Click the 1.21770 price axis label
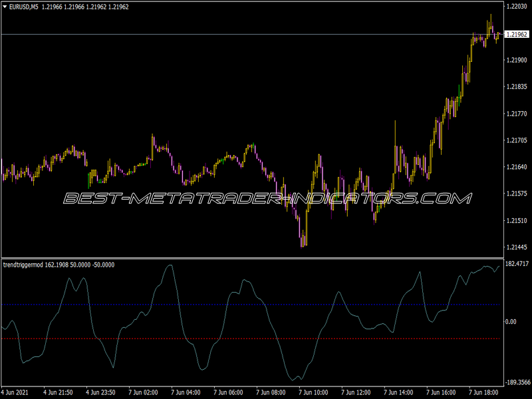The height and width of the screenshot is (399, 532). click(x=517, y=114)
